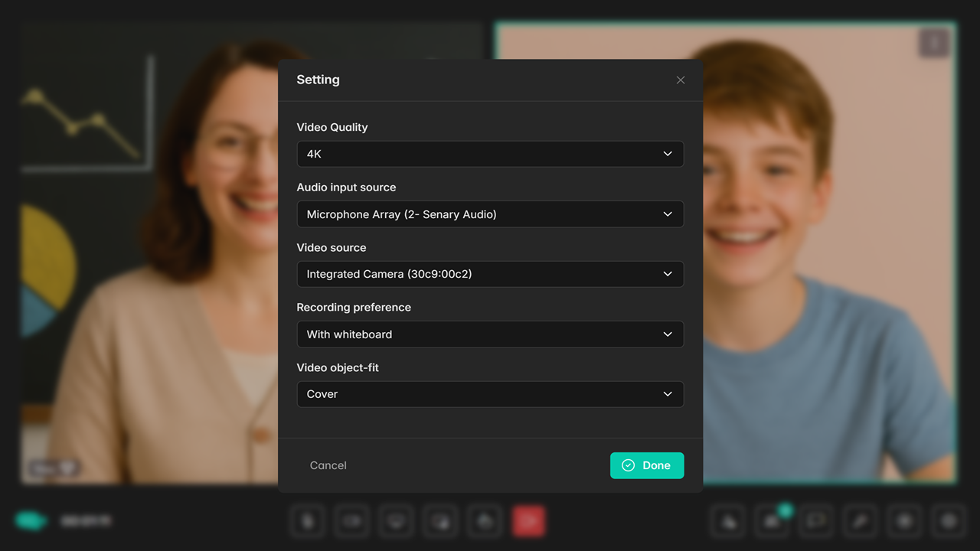Click the "Setting" dialog title

click(318, 80)
